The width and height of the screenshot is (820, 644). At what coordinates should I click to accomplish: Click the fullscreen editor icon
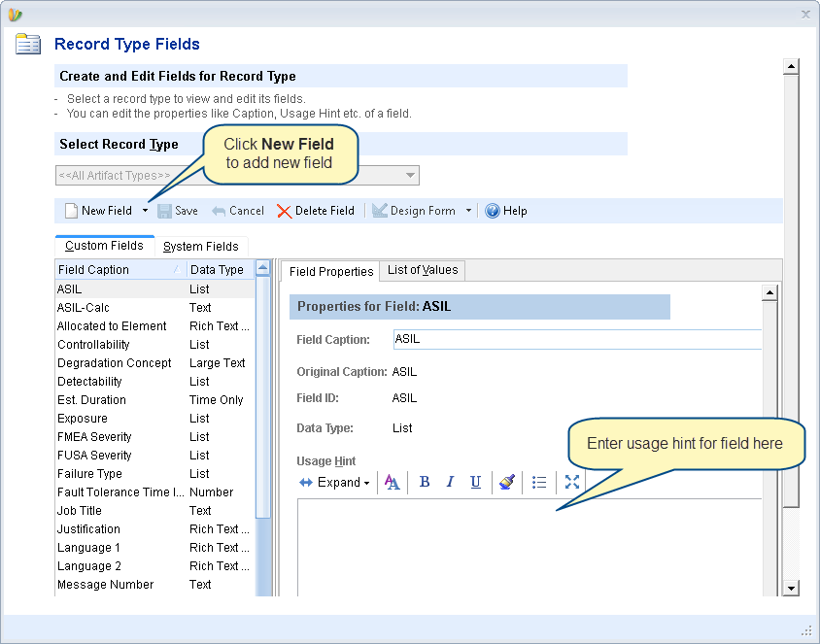click(x=572, y=482)
